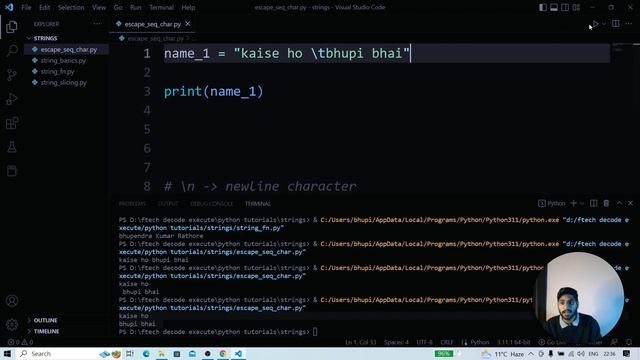Open string_basics.py from the Explorer
The width and height of the screenshot is (640, 360).
pos(63,60)
